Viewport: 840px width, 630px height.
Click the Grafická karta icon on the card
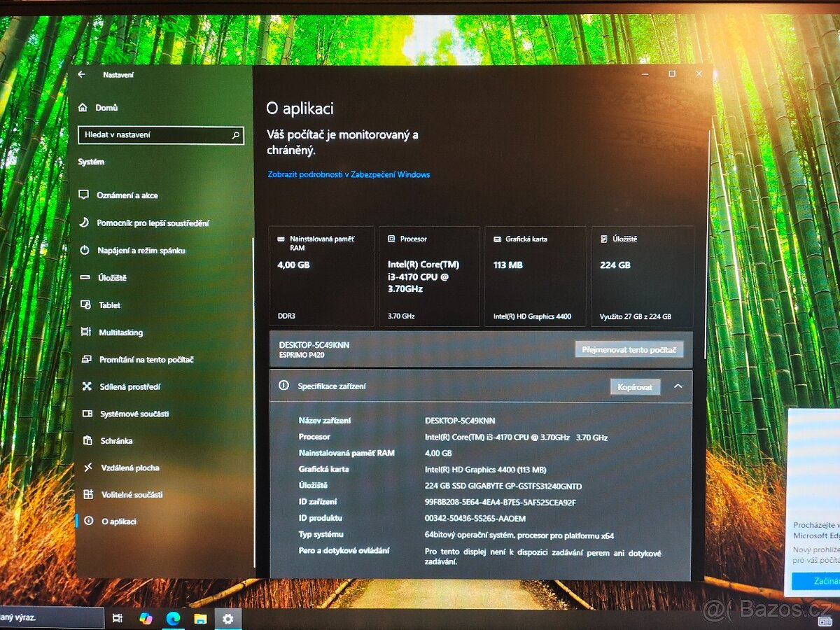[x=497, y=238]
